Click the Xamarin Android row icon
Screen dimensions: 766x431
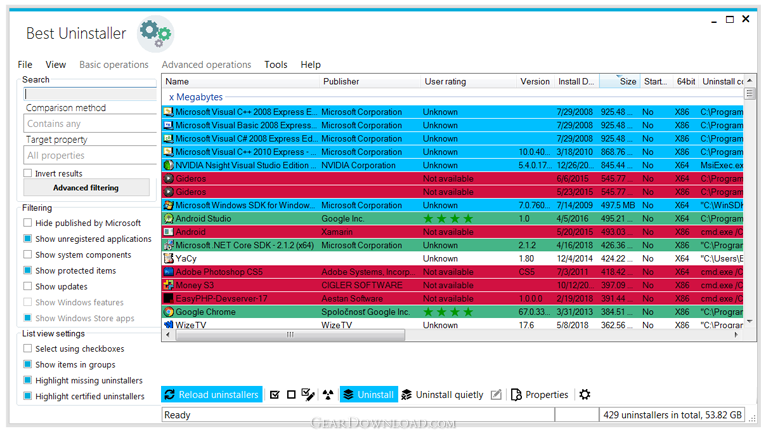[x=169, y=232]
